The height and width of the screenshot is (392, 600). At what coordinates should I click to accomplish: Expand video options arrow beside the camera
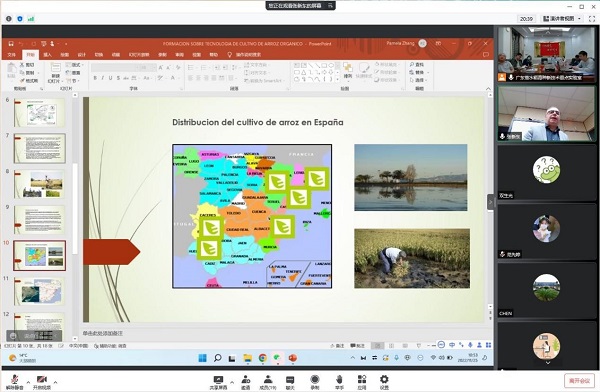55,382
